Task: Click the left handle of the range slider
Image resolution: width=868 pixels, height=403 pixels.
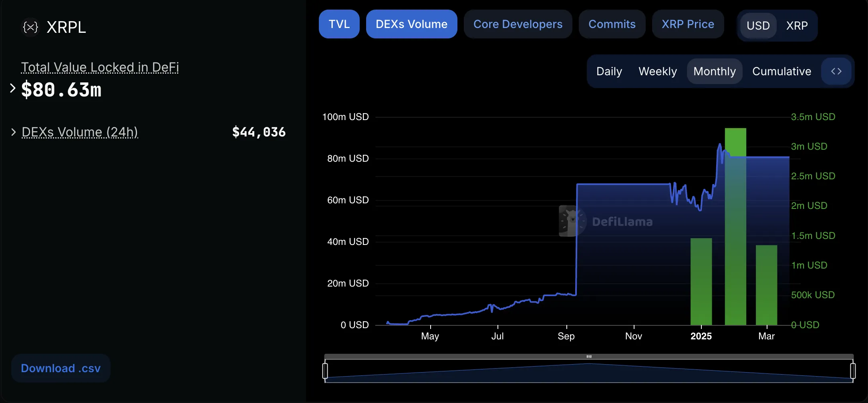Action: [x=325, y=370]
